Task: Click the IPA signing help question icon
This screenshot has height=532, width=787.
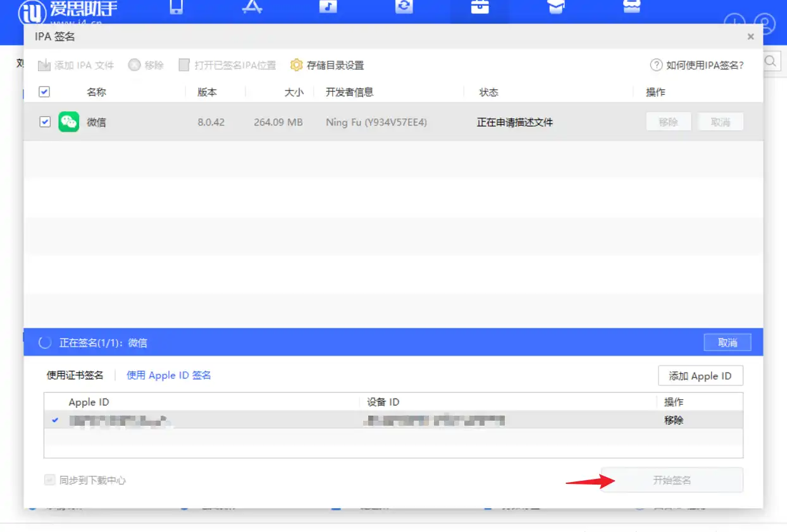Action: point(656,65)
